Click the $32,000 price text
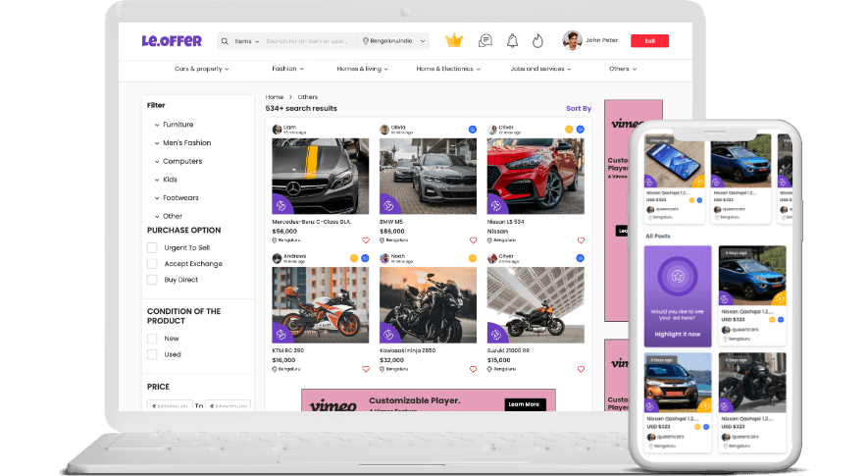 click(x=392, y=360)
